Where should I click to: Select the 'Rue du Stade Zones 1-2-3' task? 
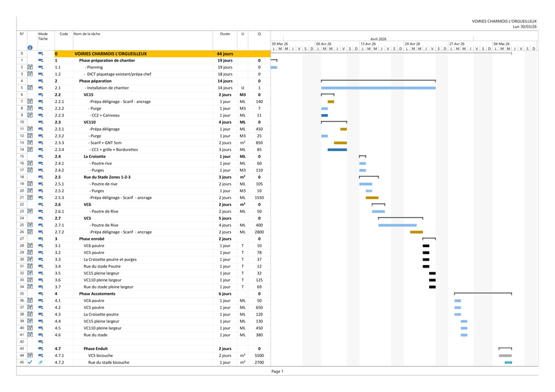[107, 177]
